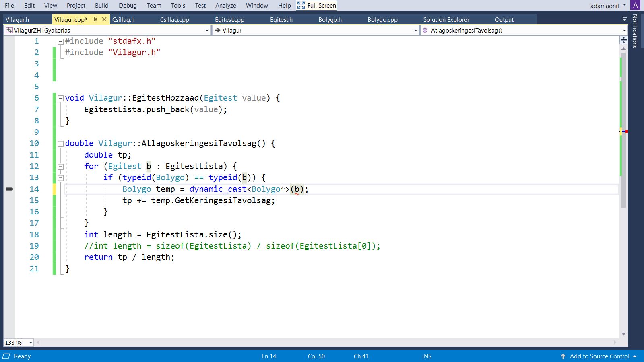Pin the Vilagur.cpp tab

tap(95, 19)
